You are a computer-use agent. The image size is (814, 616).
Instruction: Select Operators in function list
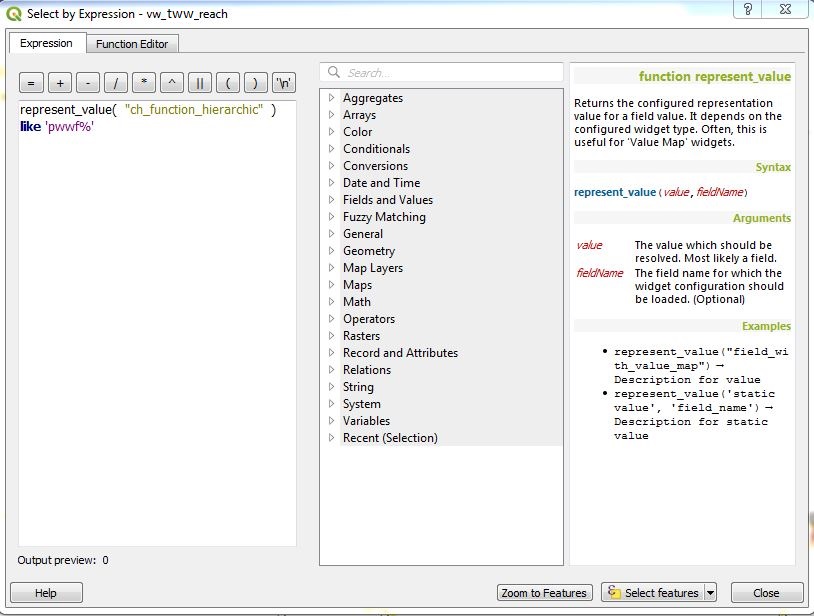coord(369,319)
